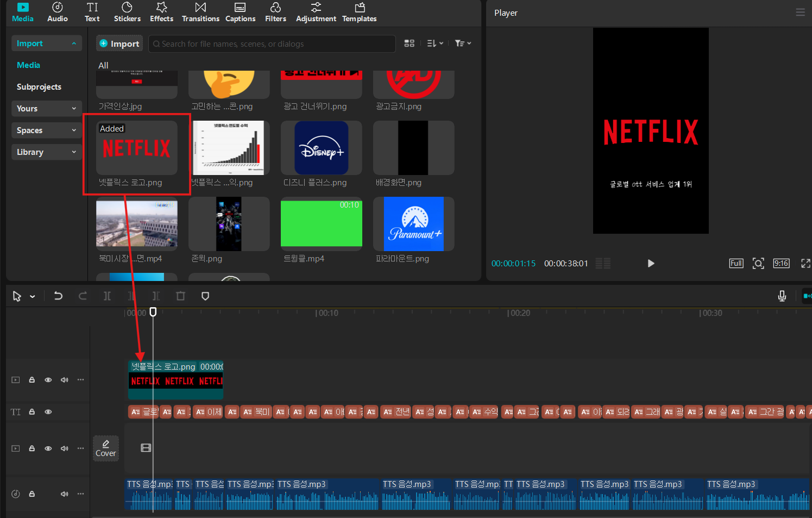Undo the last action

(x=58, y=296)
